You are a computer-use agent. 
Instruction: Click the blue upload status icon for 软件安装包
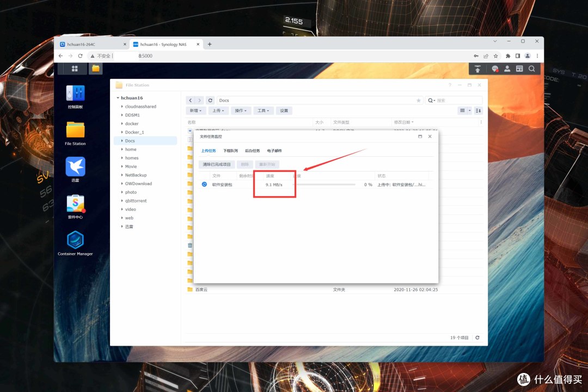point(204,184)
